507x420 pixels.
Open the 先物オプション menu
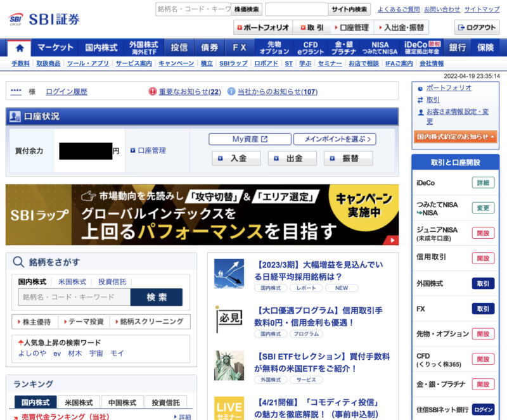pyautogui.click(x=274, y=48)
